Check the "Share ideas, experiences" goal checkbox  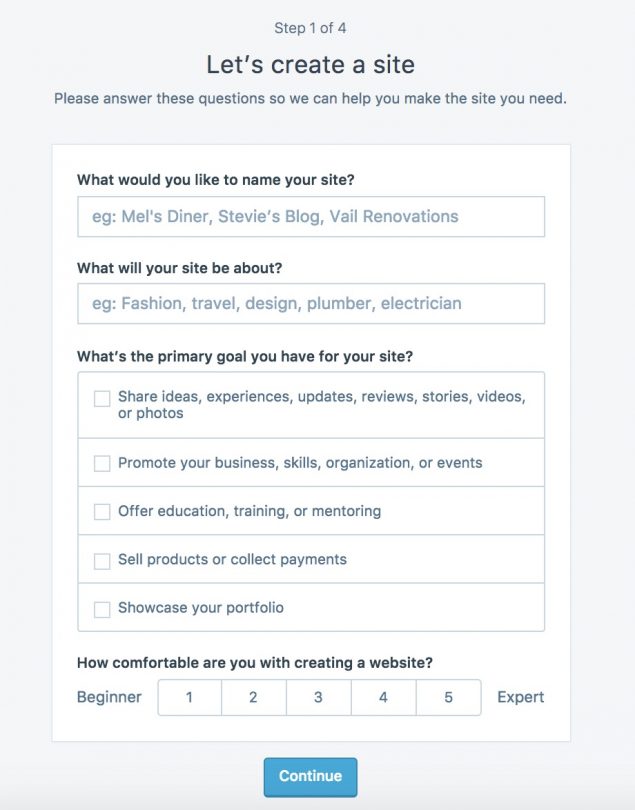coord(103,398)
